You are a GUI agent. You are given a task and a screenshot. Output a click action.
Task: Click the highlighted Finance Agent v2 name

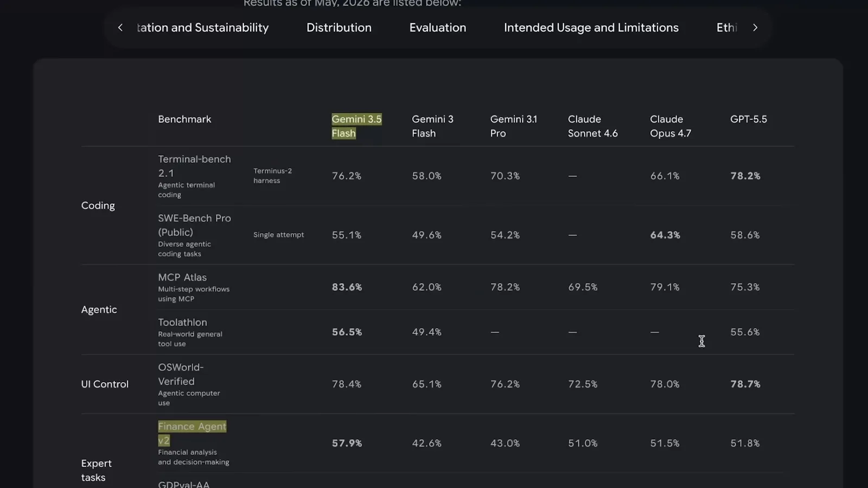click(x=192, y=433)
